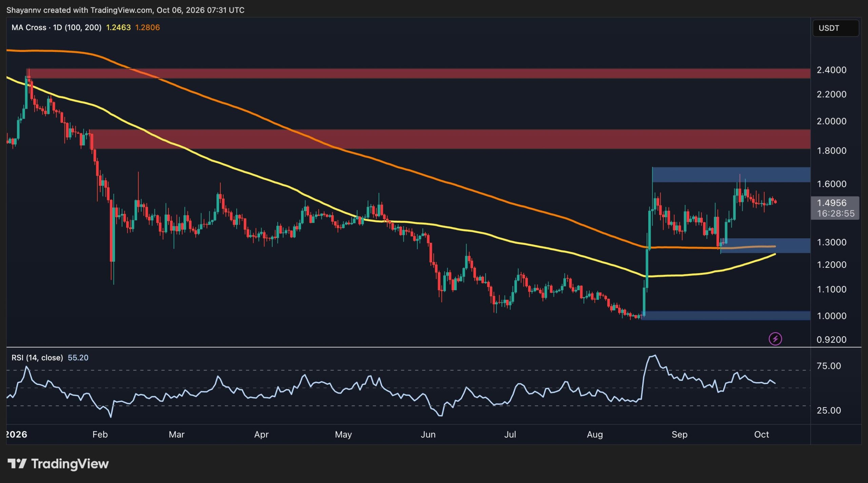The height and width of the screenshot is (483, 868).
Task: Click the 1.0000 price axis label
Action: (x=831, y=316)
